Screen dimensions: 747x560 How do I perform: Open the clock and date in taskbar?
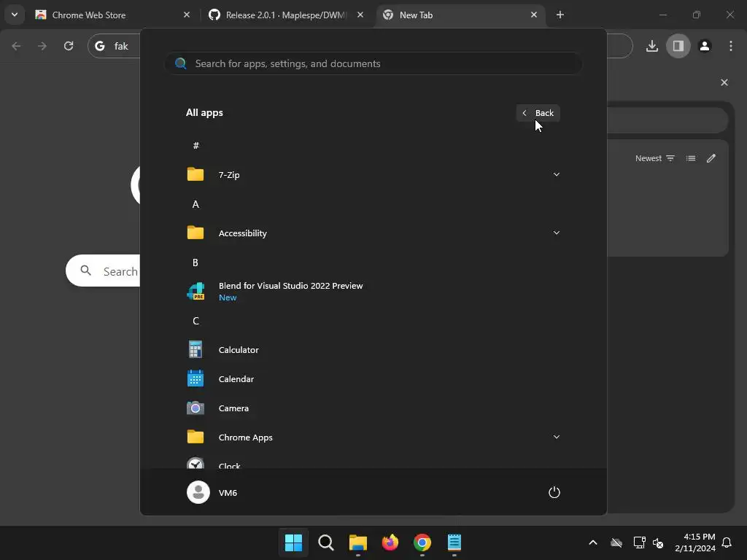tap(694, 542)
